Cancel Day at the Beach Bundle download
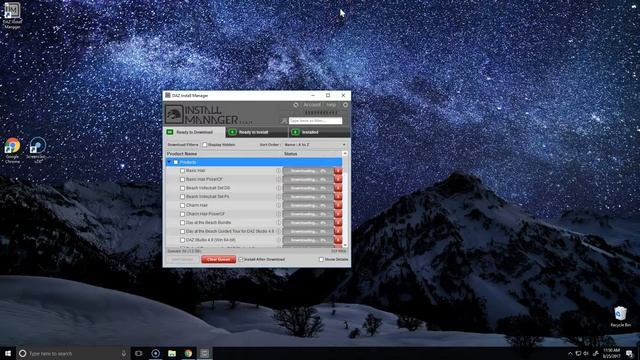Image resolution: width=640 pixels, height=360 pixels. (x=338, y=223)
